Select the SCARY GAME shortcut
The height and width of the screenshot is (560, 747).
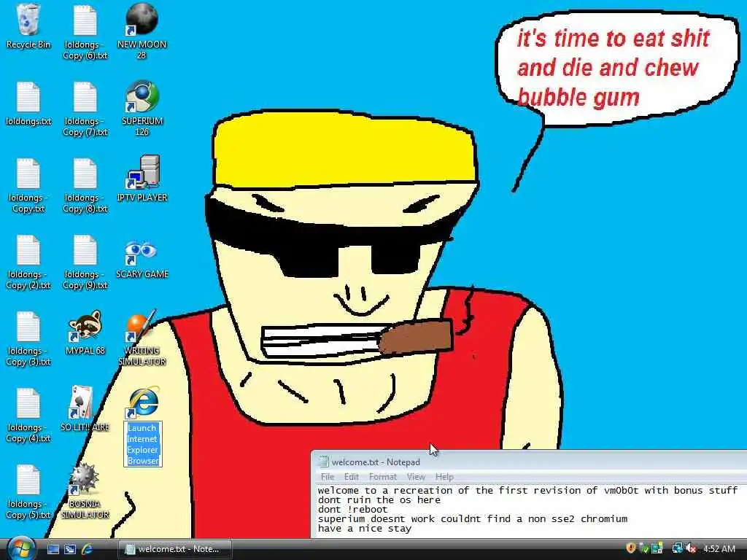click(142, 260)
